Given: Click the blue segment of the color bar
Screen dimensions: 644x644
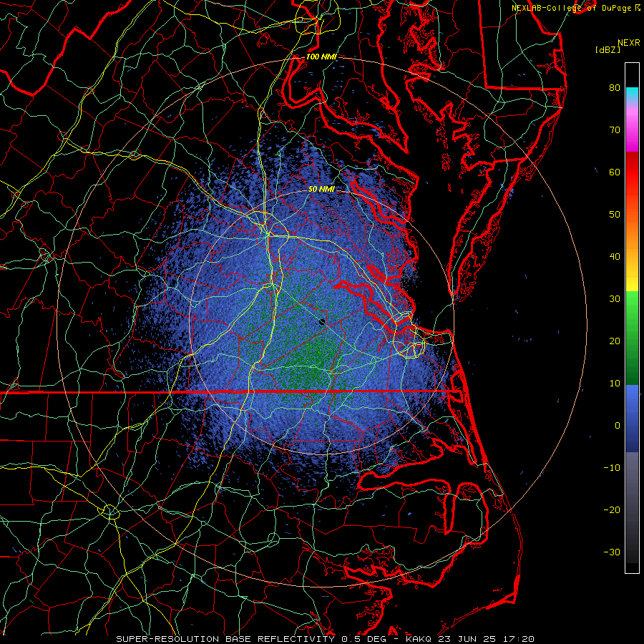Looking at the screenshot, I should (x=632, y=419).
